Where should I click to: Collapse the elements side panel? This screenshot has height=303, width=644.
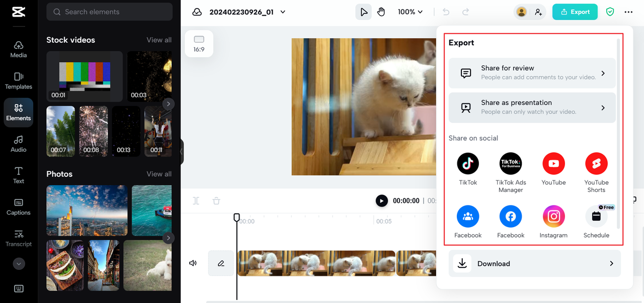coord(181,151)
